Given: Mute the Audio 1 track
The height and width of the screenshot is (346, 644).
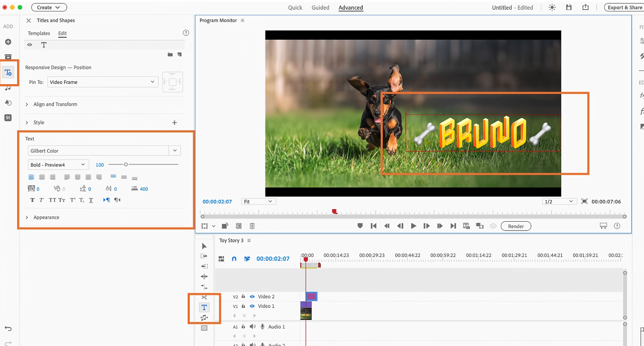Looking at the screenshot, I should point(253,327).
